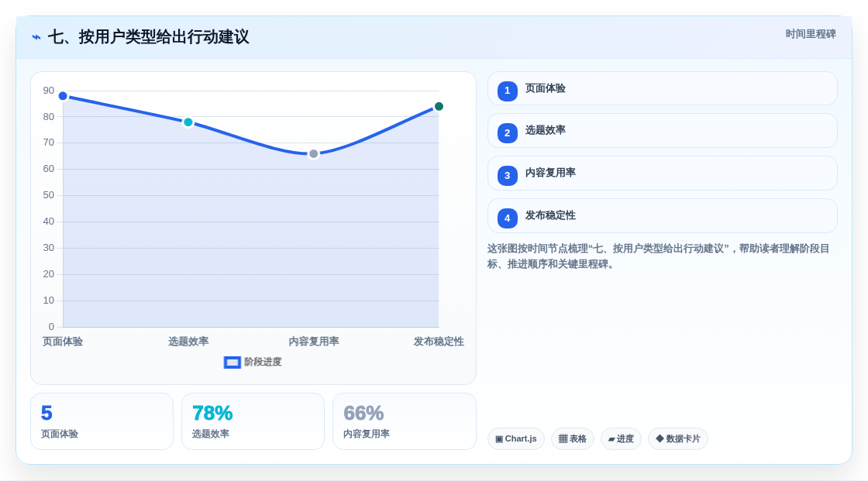The height and width of the screenshot is (481, 868).
Task: Click the description paragraph starting 这张图按时间节点
Action: point(658,256)
